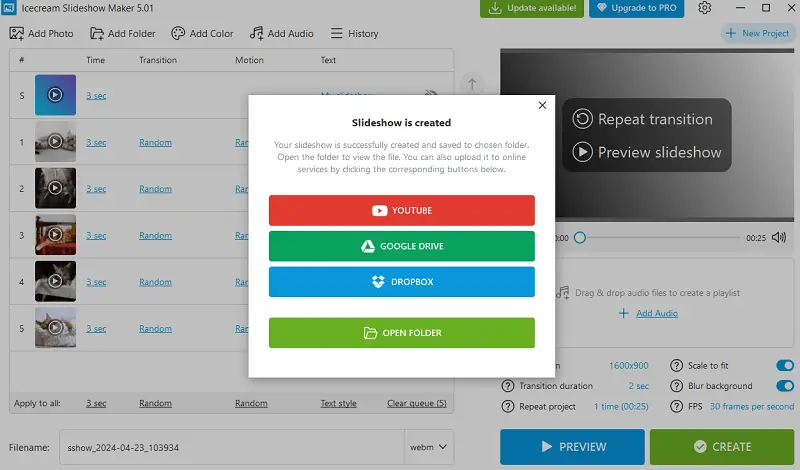The image size is (800, 470).
Task: Select slide 5 cat thumbnail
Action: coord(55,328)
